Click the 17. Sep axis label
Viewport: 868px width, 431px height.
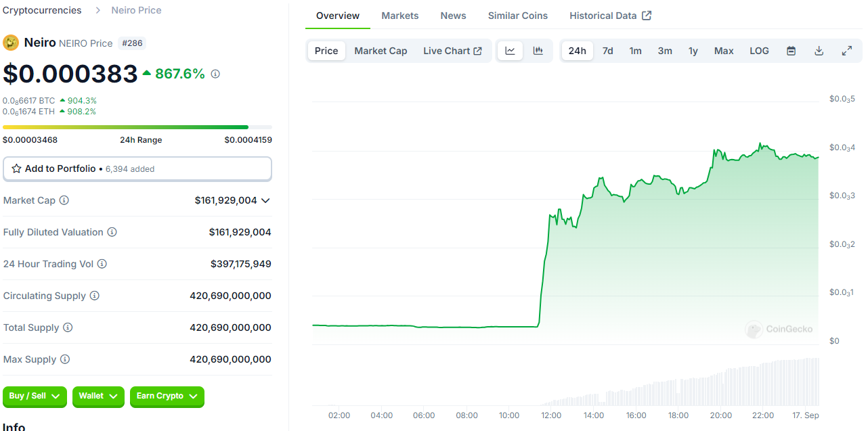(x=804, y=415)
